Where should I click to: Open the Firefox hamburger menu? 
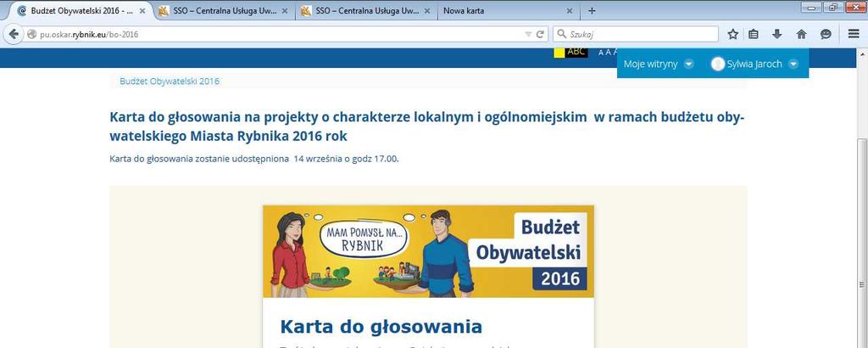point(854,34)
